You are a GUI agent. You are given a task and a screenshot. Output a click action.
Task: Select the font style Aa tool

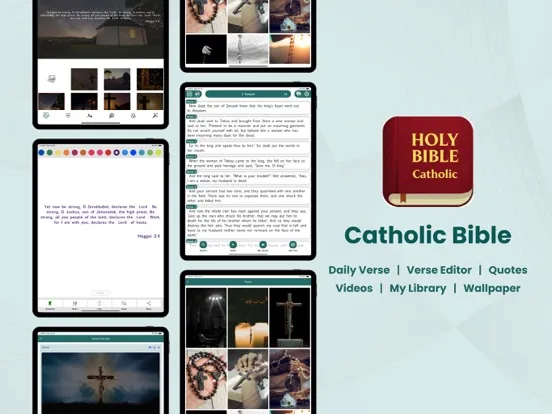(90, 115)
